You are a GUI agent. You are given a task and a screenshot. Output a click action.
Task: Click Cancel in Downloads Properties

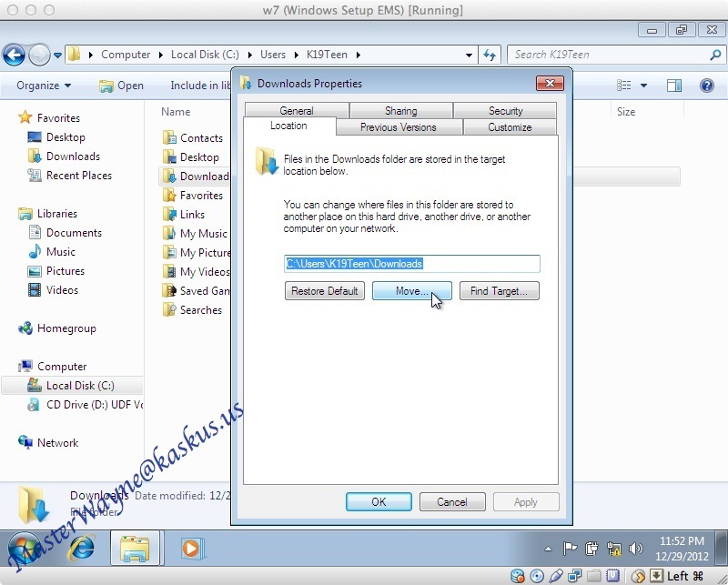click(452, 502)
